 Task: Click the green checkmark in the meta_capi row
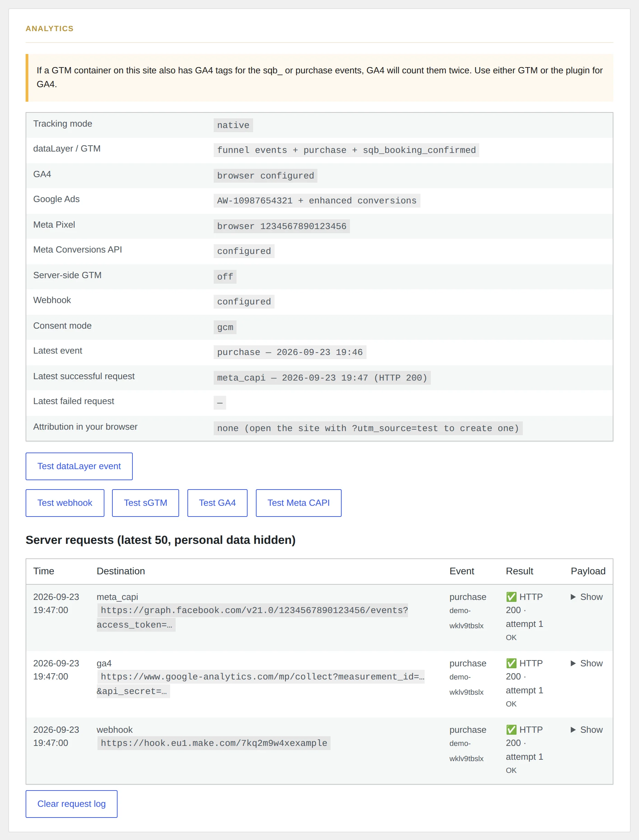pos(511,597)
